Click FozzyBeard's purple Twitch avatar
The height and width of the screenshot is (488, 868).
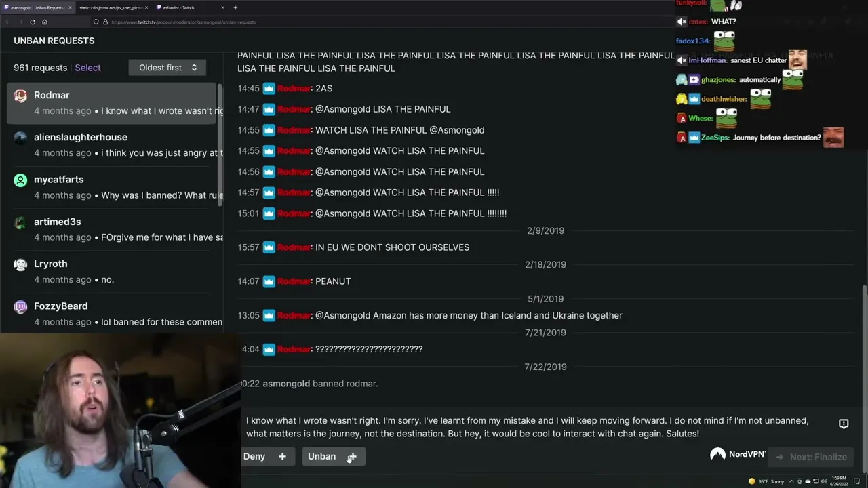click(20, 306)
